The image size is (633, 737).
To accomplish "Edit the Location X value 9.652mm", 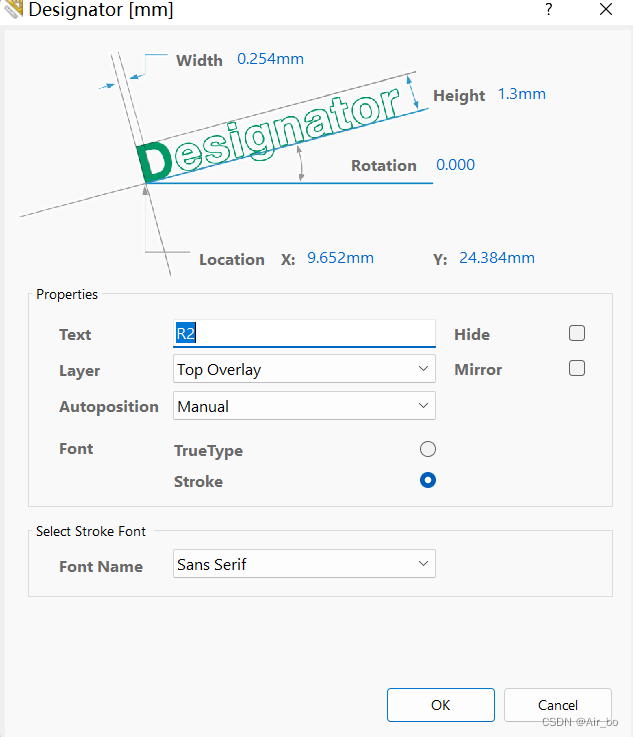I will tap(340, 258).
